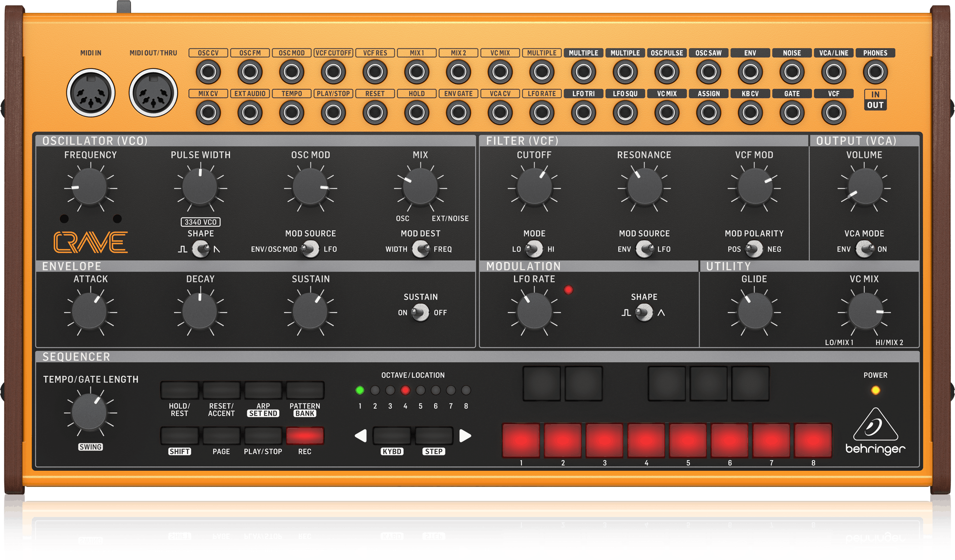Toggle OSC MOD SOURCE ENV/LFO switch
Viewport: 955px width, 560px height.
[310, 249]
